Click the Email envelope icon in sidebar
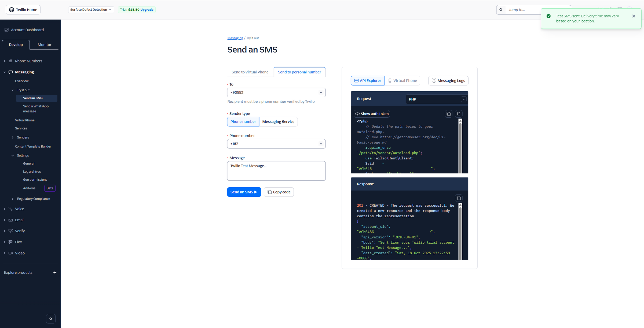 pyautogui.click(x=10, y=220)
